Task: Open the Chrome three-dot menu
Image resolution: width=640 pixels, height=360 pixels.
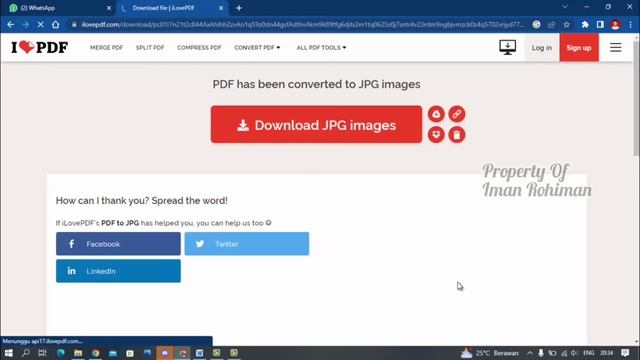Action: tap(631, 24)
